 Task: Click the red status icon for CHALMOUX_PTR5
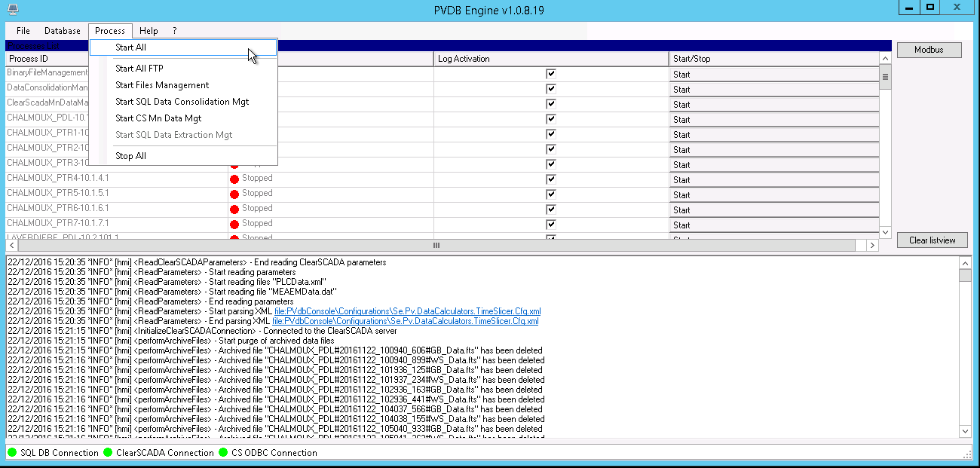(234, 194)
